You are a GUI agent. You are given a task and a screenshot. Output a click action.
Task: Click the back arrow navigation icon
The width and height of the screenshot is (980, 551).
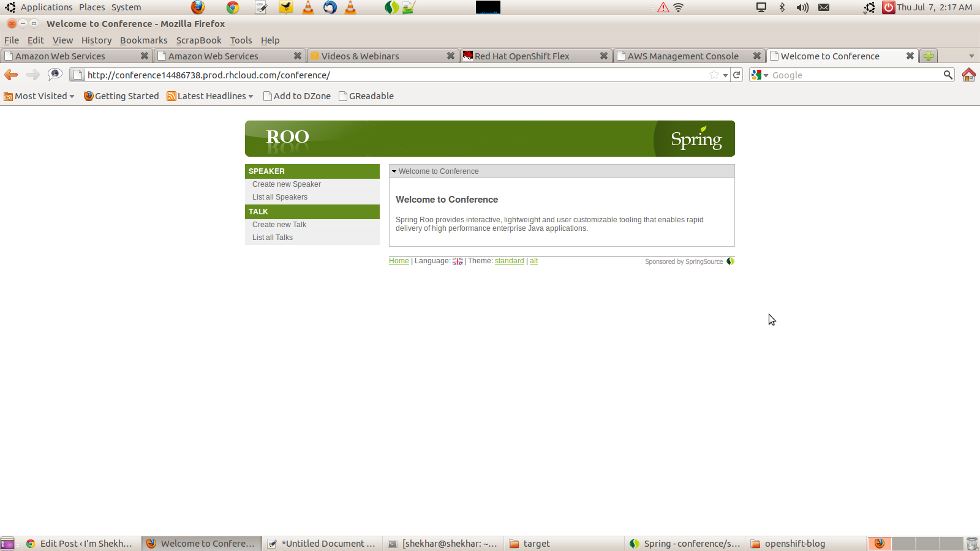click(x=11, y=75)
